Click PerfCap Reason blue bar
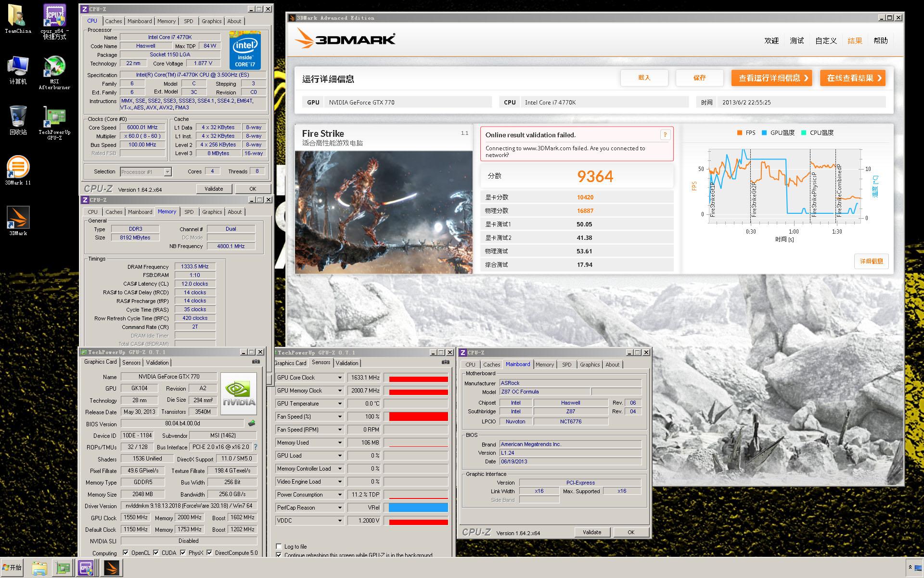Viewport: 924px width, 578px height. pyautogui.click(x=418, y=508)
